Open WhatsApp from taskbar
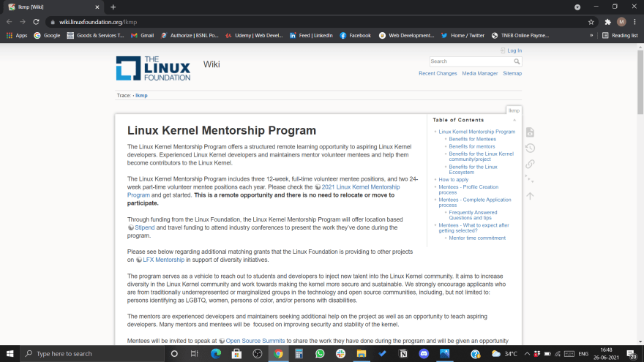644x362 pixels. pyautogui.click(x=320, y=353)
